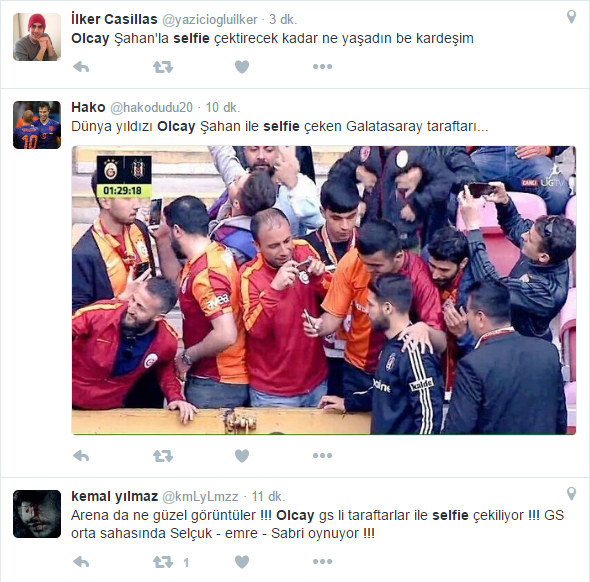Viewport: 590px width, 582px height.
Task: Like kemal yılmaz's tweet
Action: [x=242, y=562]
